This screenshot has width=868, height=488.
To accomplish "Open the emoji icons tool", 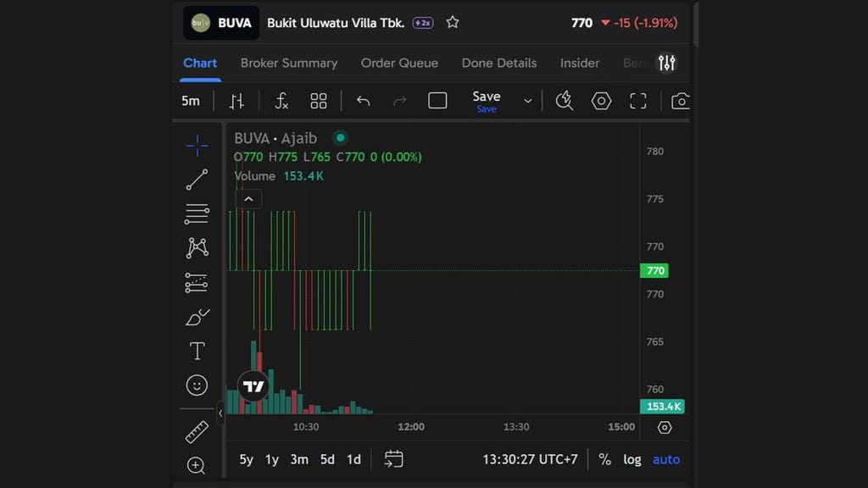I will point(197,385).
